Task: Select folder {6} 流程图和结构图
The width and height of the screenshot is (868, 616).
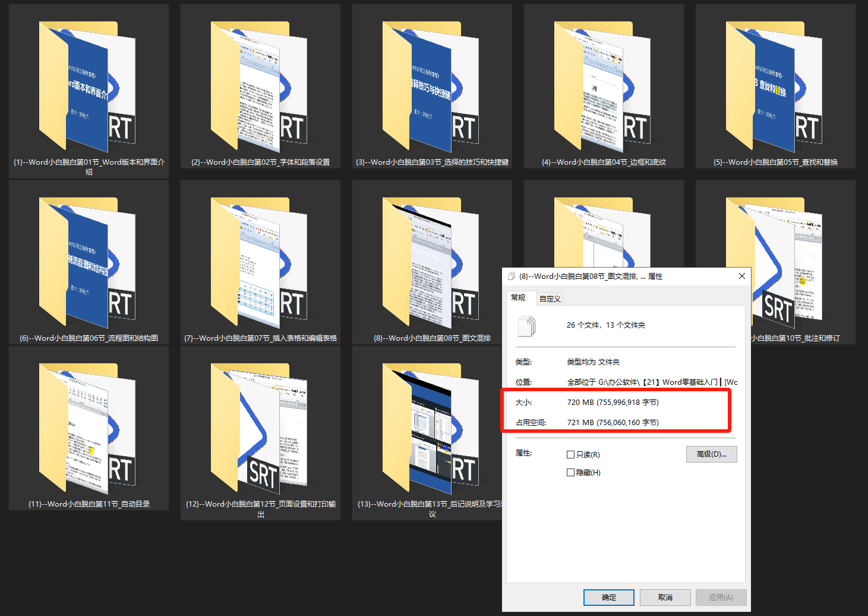Action: 87,262
